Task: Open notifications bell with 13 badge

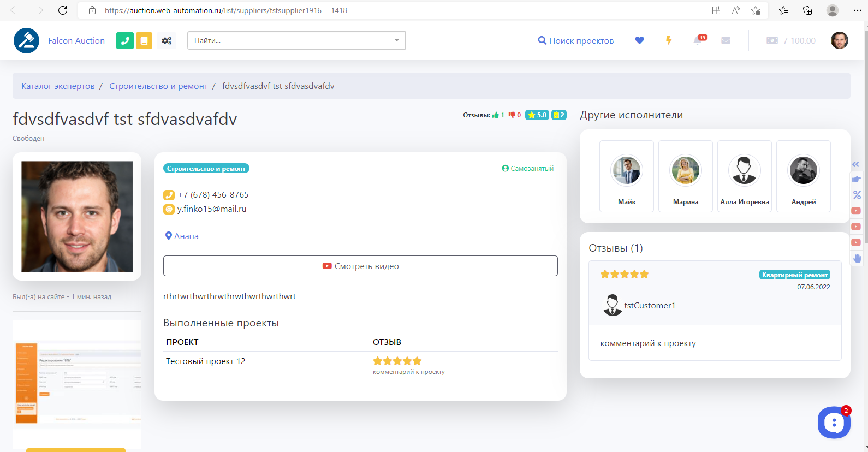Action: [698, 40]
